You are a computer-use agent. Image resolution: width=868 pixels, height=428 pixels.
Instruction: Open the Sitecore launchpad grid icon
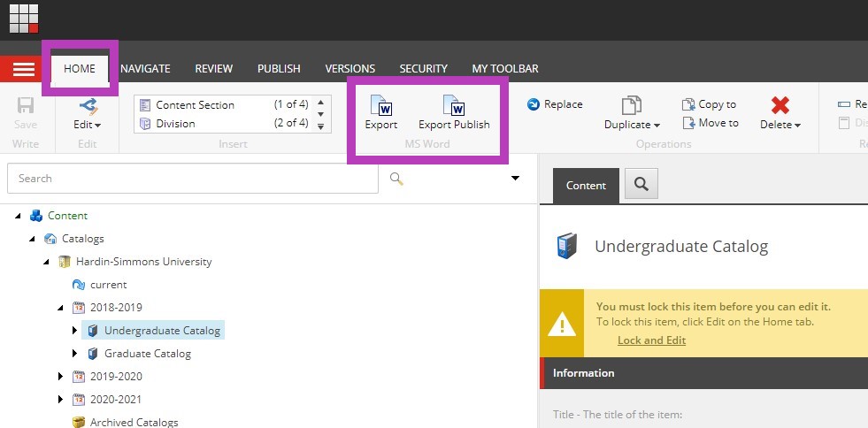24,19
